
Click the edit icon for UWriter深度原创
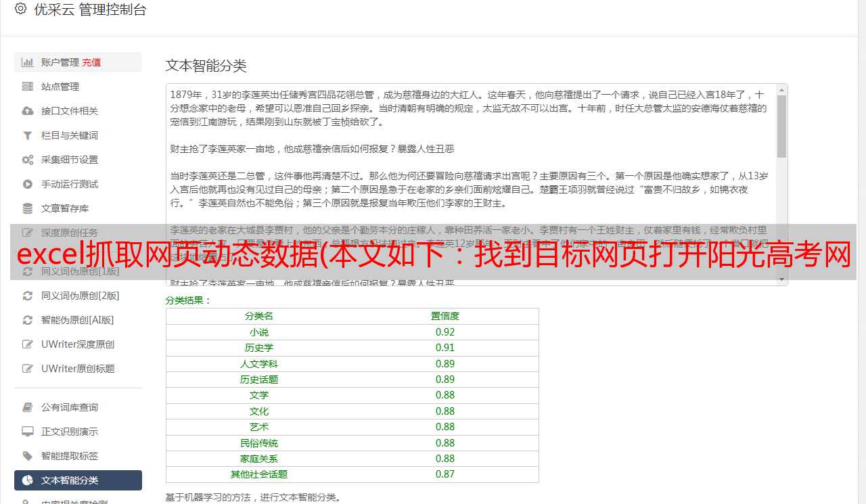coord(28,344)
